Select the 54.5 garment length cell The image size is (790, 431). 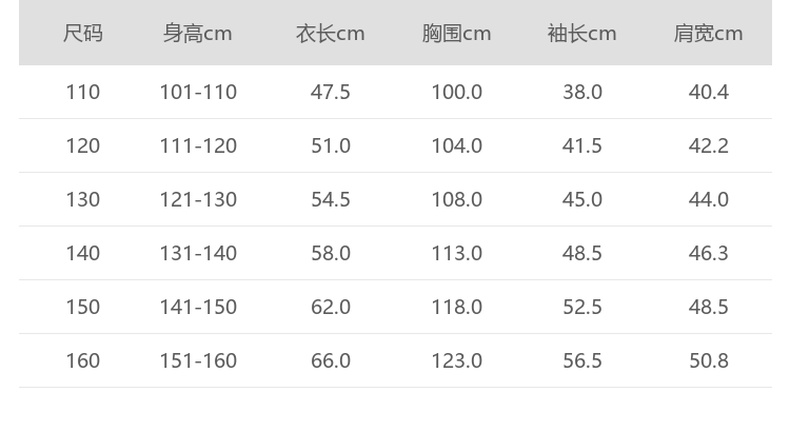(x=330, y=199)
